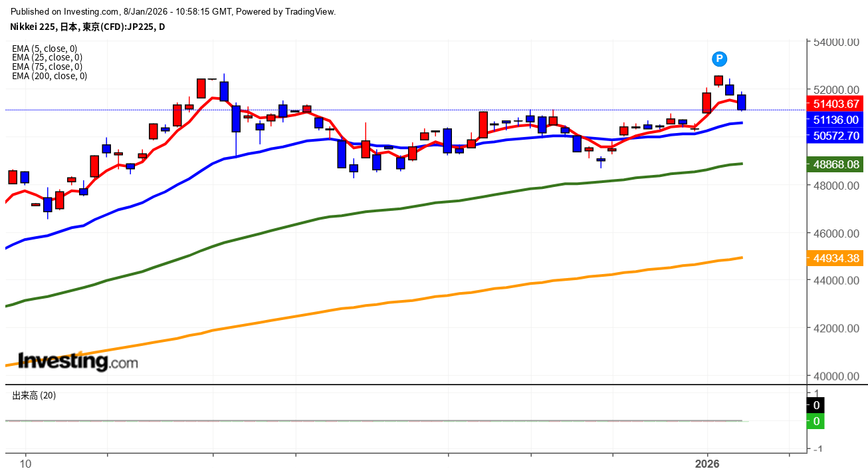Click the orange 44934.38 EMA value label

[834, 257]
